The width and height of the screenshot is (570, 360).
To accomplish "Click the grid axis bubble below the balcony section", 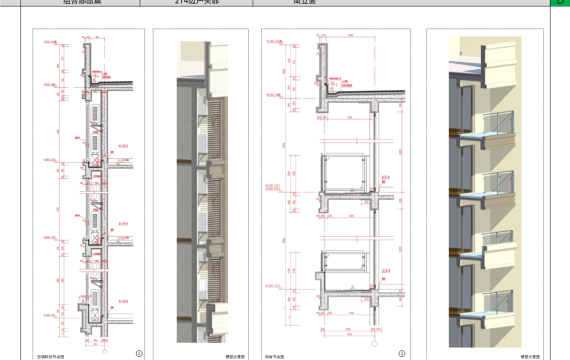I will (x=375, y=344).
